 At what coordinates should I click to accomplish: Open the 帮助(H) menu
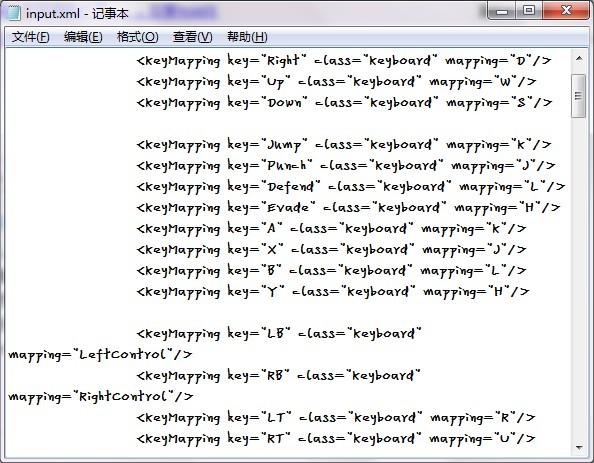pyautogui.click(x=247, y=37)
